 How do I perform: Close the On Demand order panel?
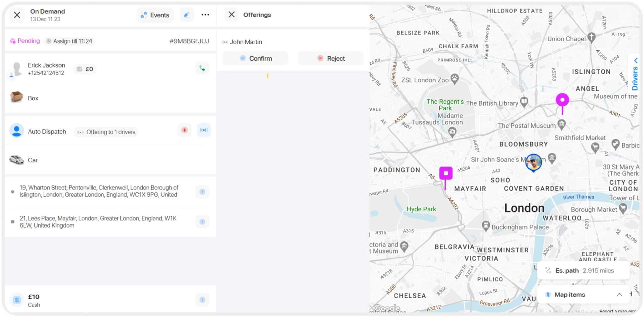(x=17, y=15)
